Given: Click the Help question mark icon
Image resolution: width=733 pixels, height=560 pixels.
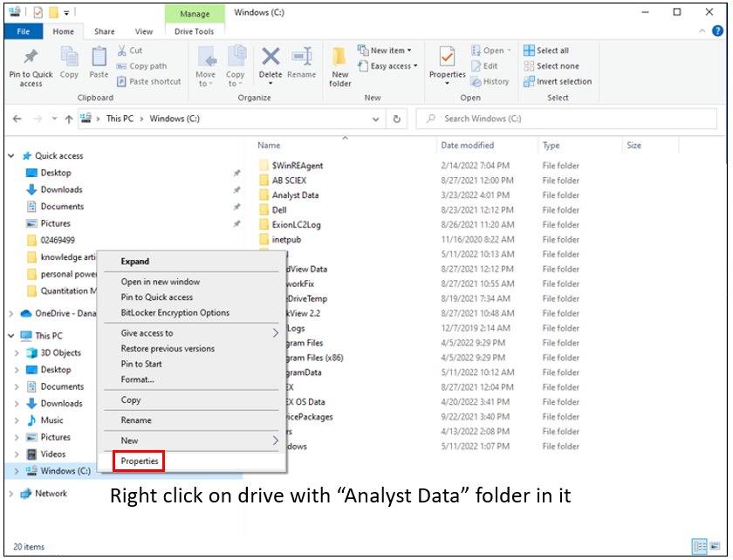Looking at the screenshot, I should (717, 31).
